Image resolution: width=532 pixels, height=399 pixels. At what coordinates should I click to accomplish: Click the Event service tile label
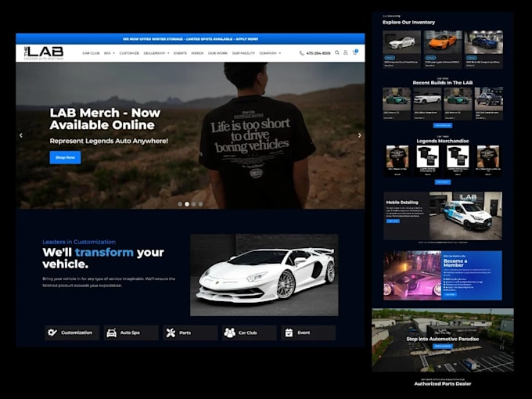pos(304,332)
